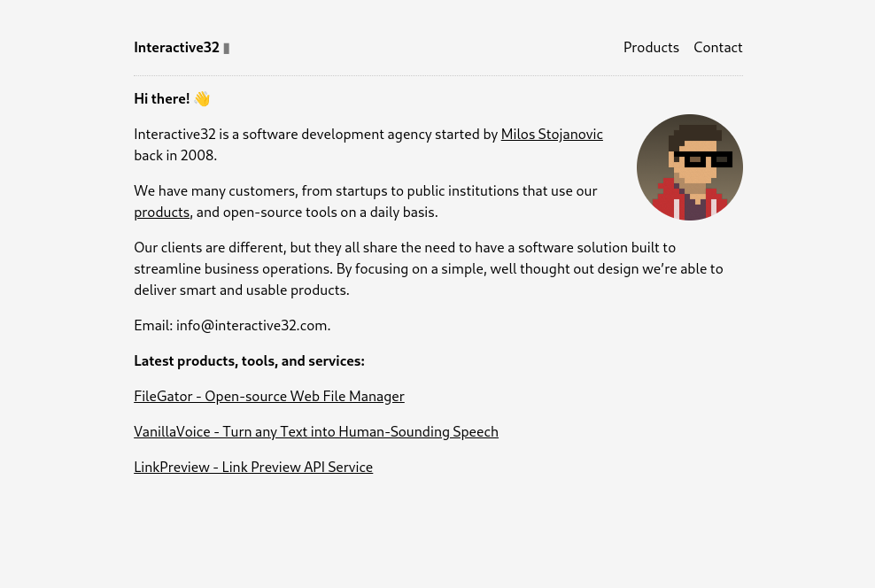Click the gray cursor block beside the logo
Screen dimensions: 875x588
pos(227,49)
